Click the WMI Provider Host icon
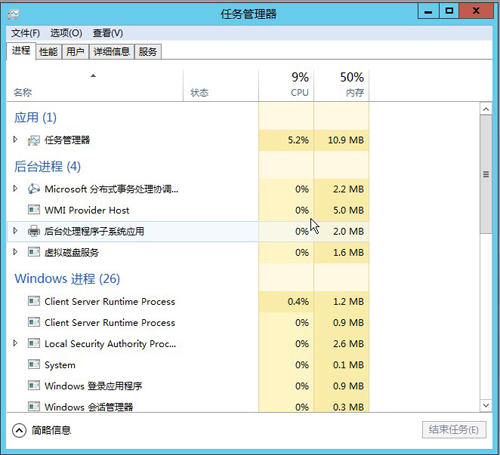The image size is (500, 455). click(x=34, y=210)
